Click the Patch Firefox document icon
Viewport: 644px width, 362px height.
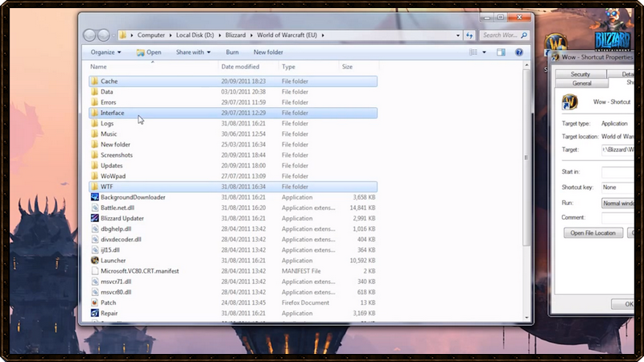94,302
